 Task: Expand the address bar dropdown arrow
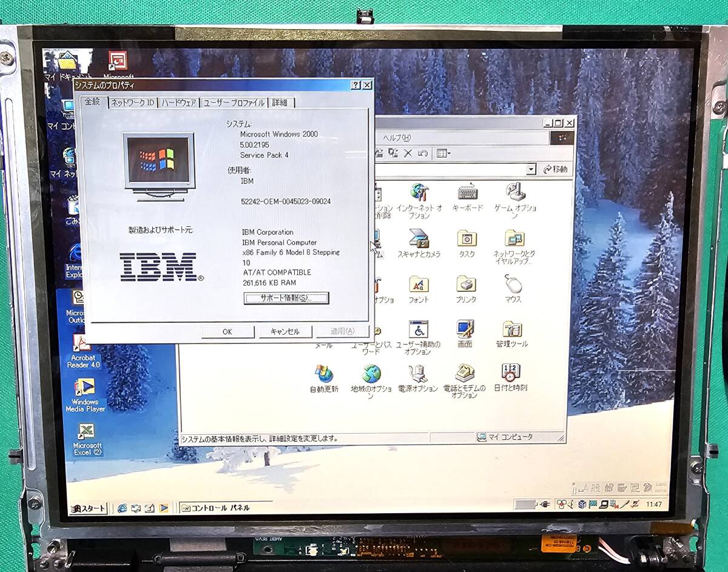coord(531,169)
